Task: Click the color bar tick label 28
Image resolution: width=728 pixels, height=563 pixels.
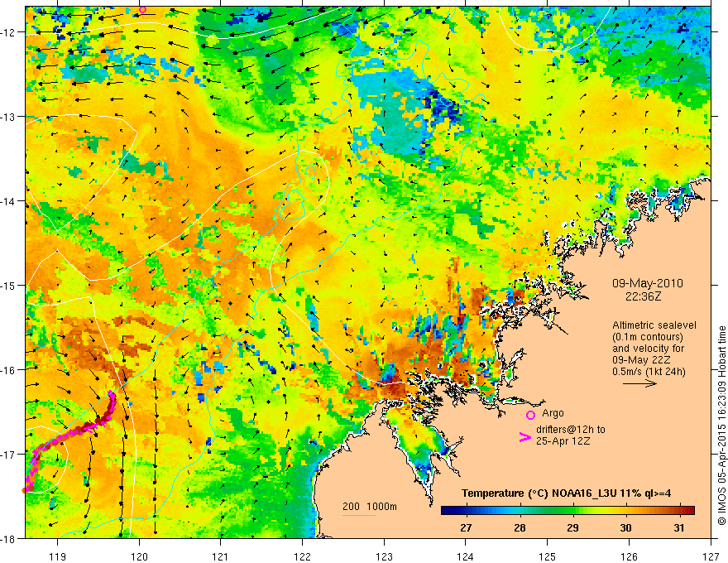Action: [x=520, y=527]
